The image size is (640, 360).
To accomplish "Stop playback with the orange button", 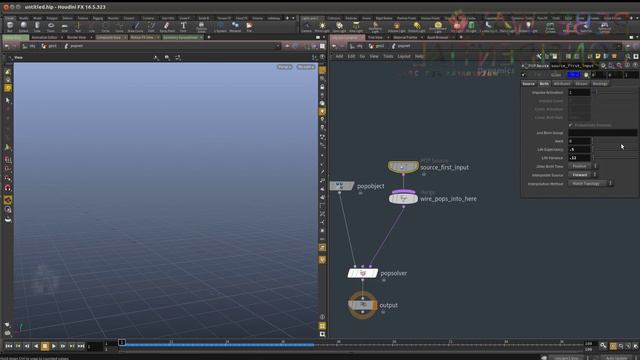I will pos(45,346).
